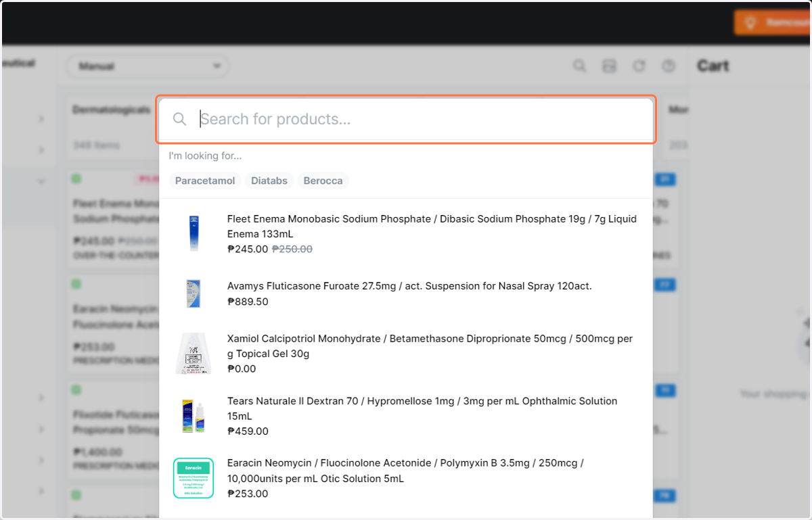Collapse the expanded sidebar category's down chevron
This screenshot has height=520, width=812.
(x=41, y=181)
